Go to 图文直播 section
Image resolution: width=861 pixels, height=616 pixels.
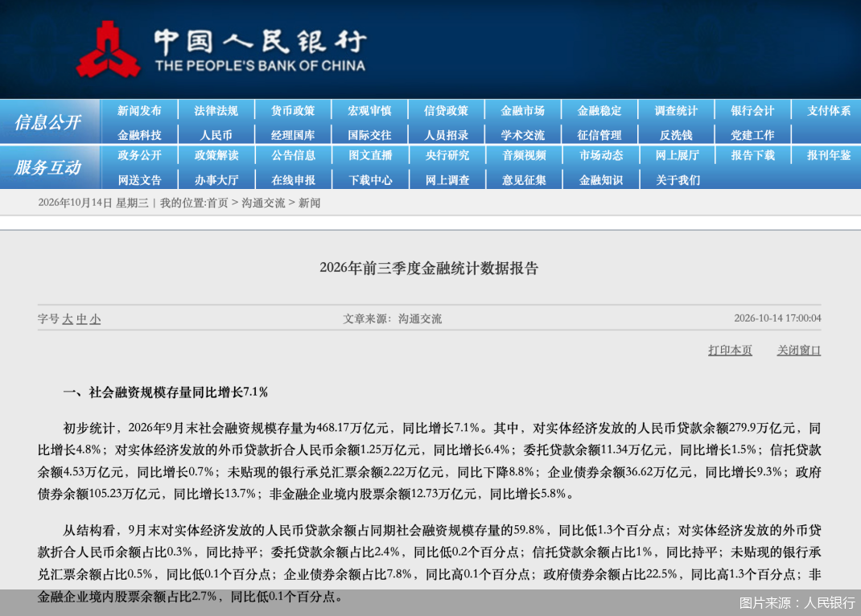coord(370,155)
